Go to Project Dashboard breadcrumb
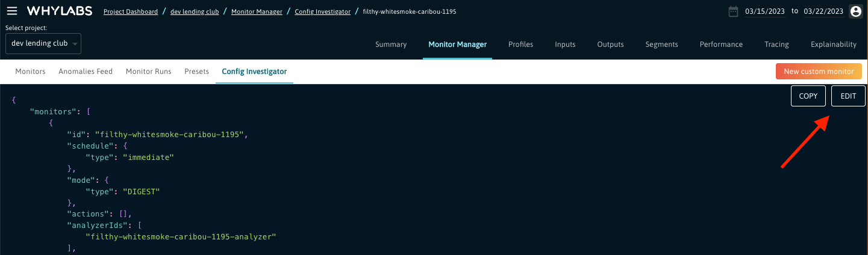This screenshot has width=868, height=255. coord(131,11)
